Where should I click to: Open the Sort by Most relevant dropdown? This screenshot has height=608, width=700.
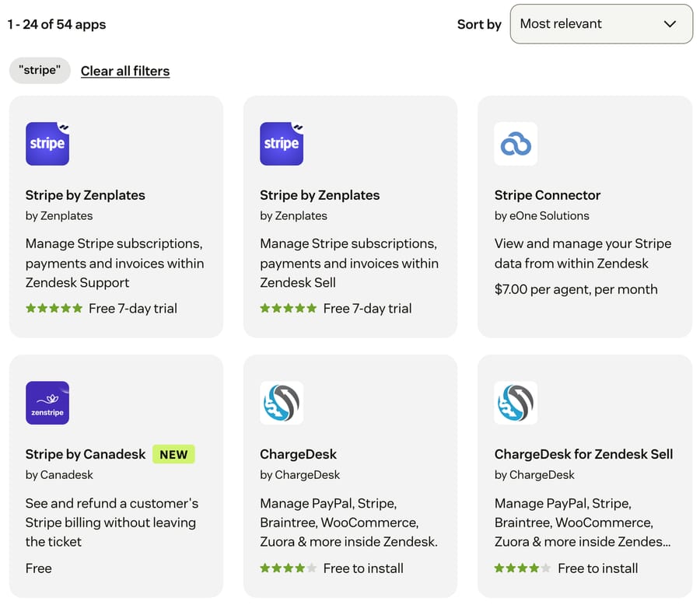pyautogui.click(x=601, y=23)
